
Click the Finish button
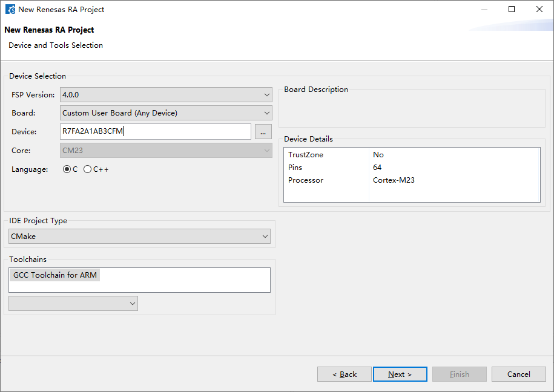[x=460, y=374]
